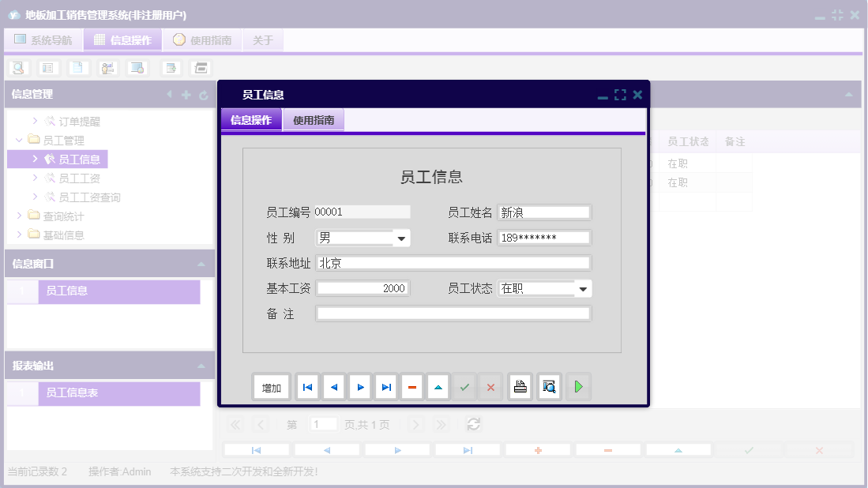Open the 性别 gender dropdown
This screenshot has height=488, width=868.
coord(400,238)
